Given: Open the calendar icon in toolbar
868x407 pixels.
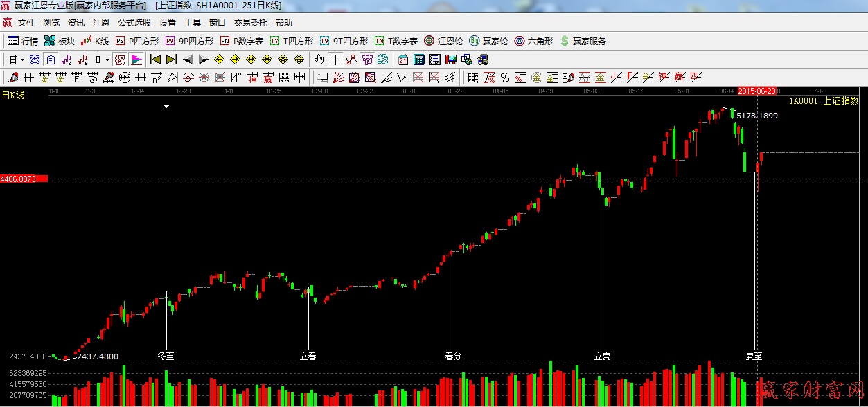Looking at the screenshot, I should (402, 60).
